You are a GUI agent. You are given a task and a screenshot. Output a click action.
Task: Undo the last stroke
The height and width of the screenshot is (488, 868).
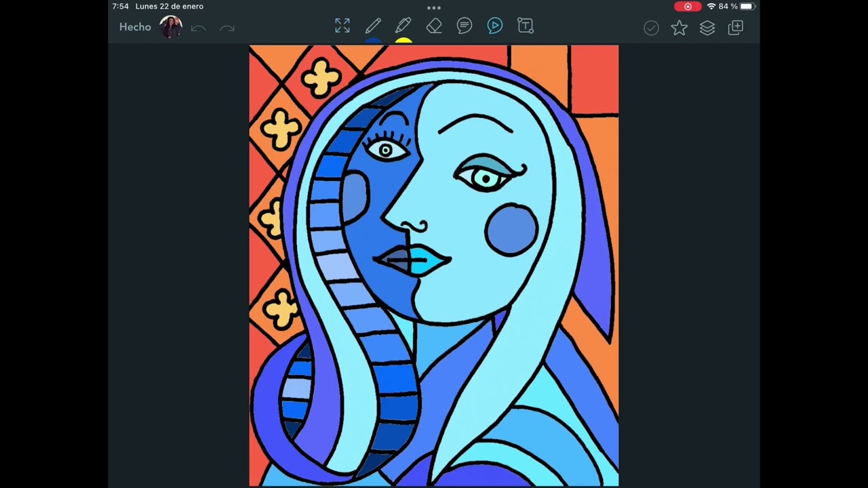[x=198, y=28]
